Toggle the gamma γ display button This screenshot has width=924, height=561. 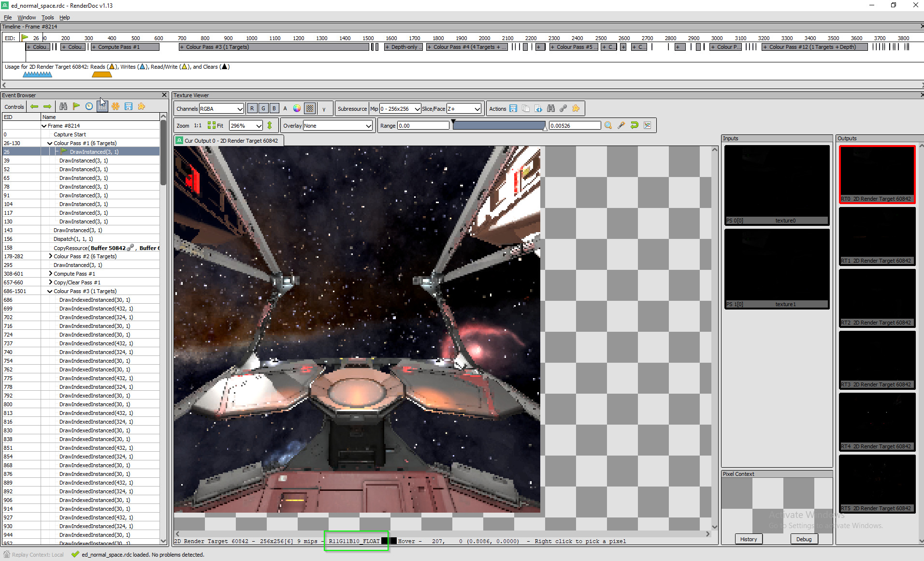(324, 109)
